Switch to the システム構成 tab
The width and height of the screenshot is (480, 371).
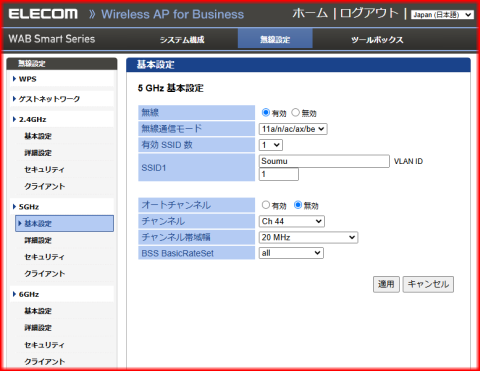pos(182,40)
